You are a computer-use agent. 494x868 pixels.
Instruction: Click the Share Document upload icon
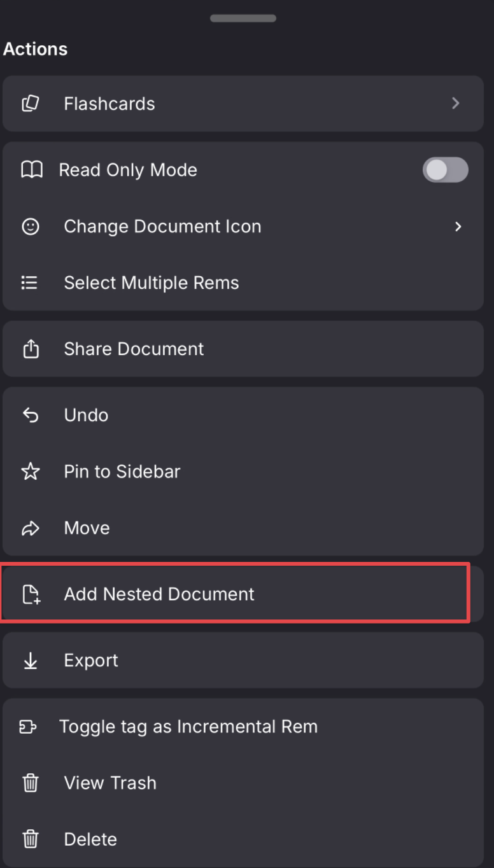coord(31,349)
